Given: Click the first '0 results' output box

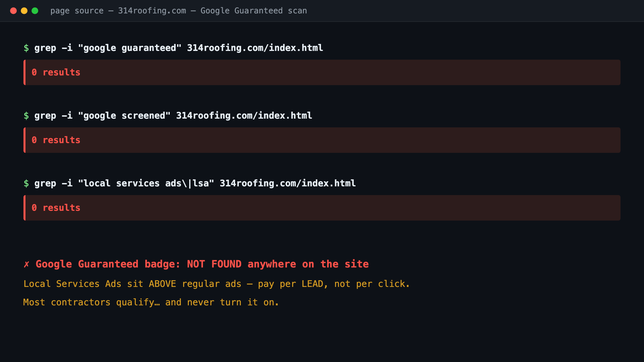Looking at the screenshot, I should pyautogui.click(x=322, y=72).
